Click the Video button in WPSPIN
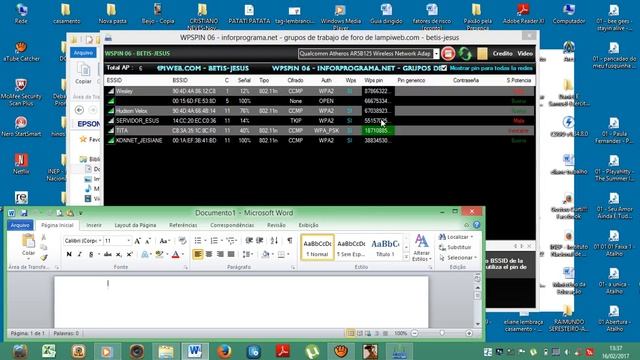 click(x=525, y=53)
